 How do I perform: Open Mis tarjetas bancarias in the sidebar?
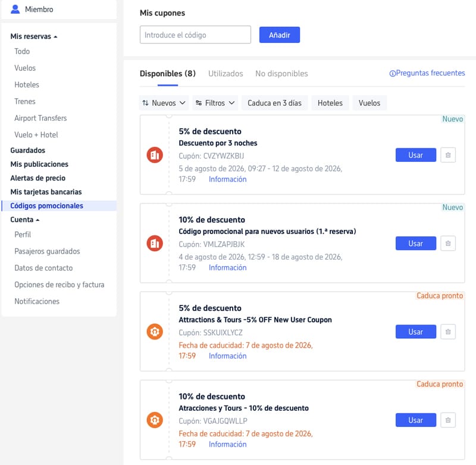point(46,192)
